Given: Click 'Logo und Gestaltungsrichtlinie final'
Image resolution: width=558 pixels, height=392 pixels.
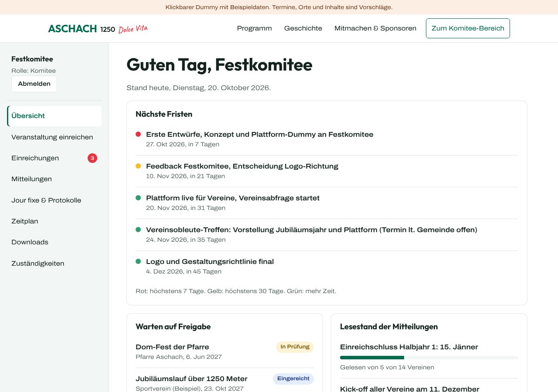Looking at the screenshot, I should (210, 262).
